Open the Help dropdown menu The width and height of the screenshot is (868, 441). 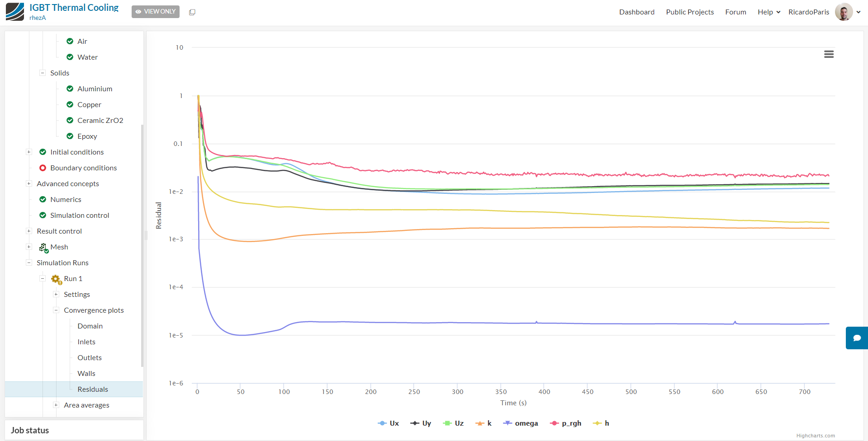point(768,12)
